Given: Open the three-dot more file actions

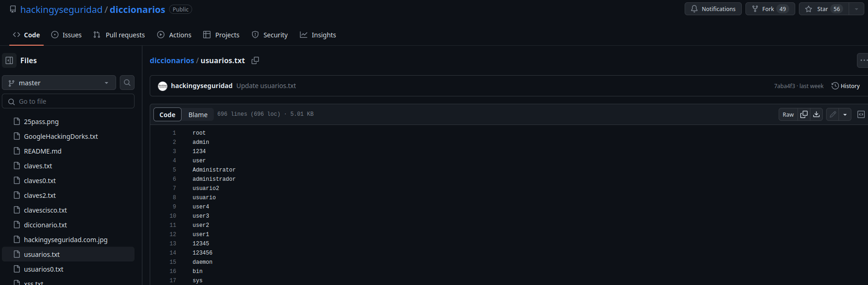Looking at the screenshot, I should [862, 60].
